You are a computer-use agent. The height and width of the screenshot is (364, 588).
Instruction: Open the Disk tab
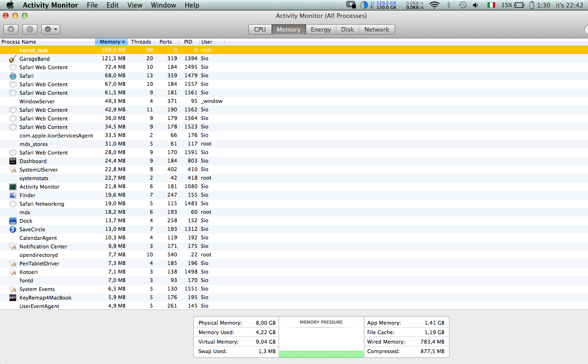(x=347, y=29)
